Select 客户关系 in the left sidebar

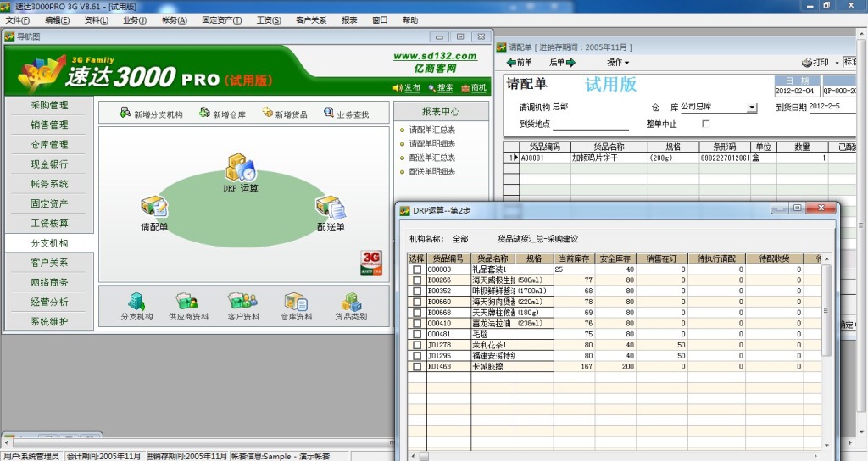click(x=49, y=263)
